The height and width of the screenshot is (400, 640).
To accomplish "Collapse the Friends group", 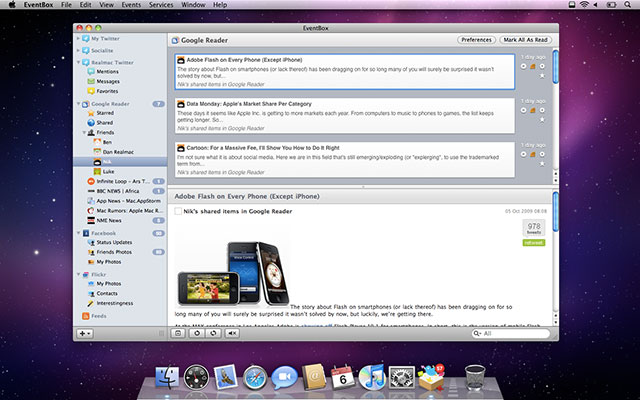I will pyautogui.click(x=84, y=132).
